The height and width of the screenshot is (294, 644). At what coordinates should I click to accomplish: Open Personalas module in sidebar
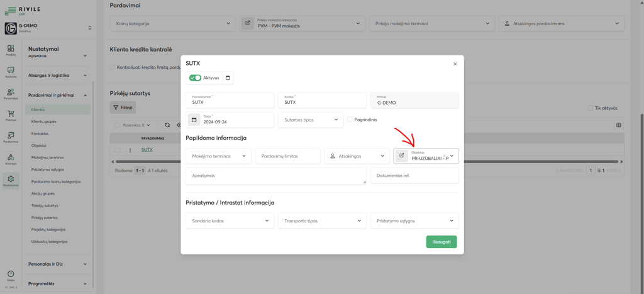click(x=11, y=94)
